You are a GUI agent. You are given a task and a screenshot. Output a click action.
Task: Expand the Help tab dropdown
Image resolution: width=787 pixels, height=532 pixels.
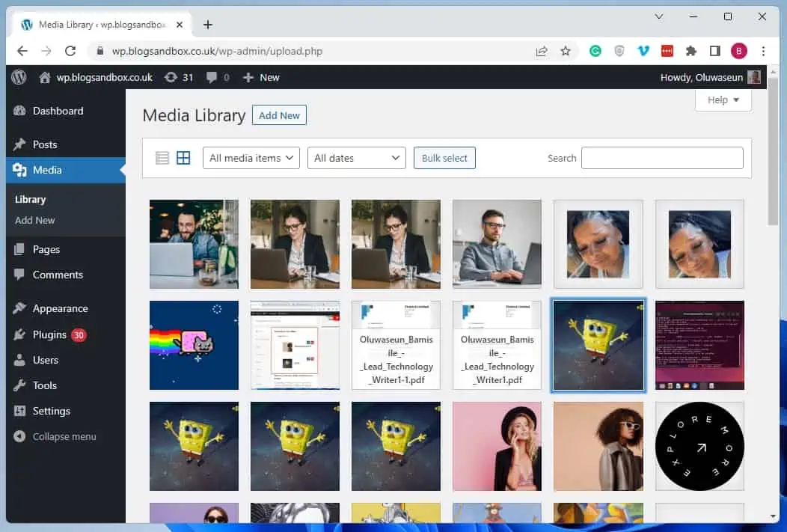click(x=723, y=100)
